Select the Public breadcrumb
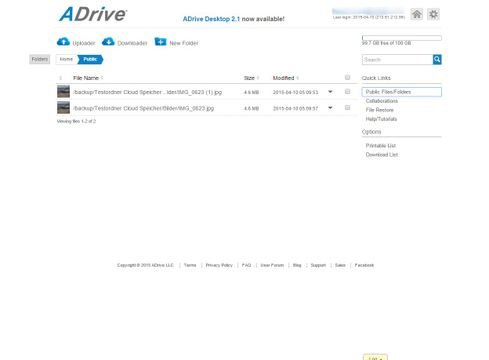This screenshot has height=360, width=489. [90, 59]
